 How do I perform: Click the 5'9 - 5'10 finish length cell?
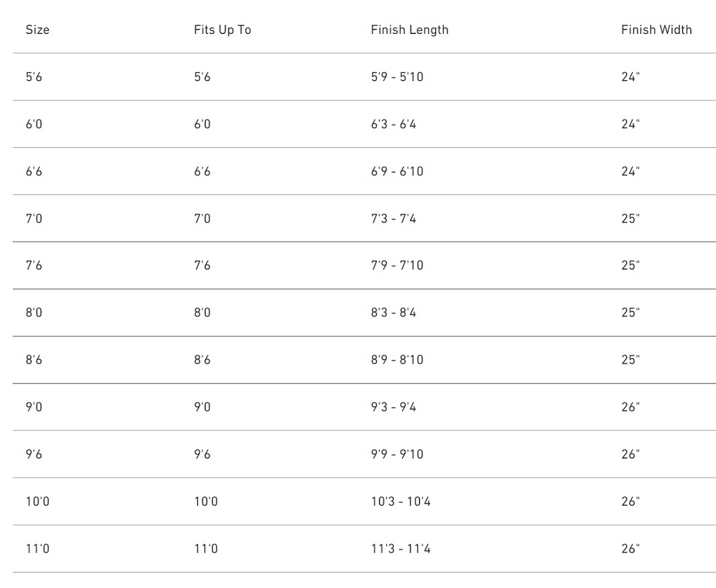tap(397, 77)
